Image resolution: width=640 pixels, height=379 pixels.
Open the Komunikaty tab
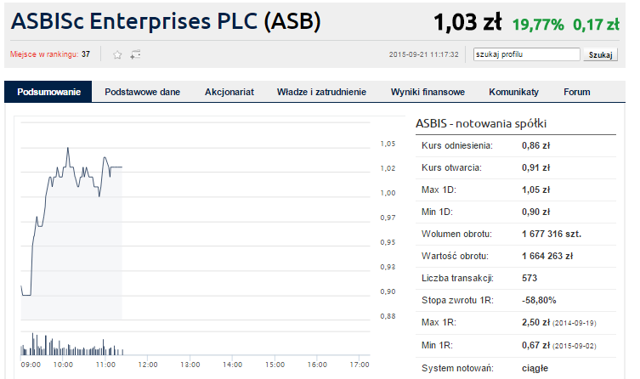[514, 92]
